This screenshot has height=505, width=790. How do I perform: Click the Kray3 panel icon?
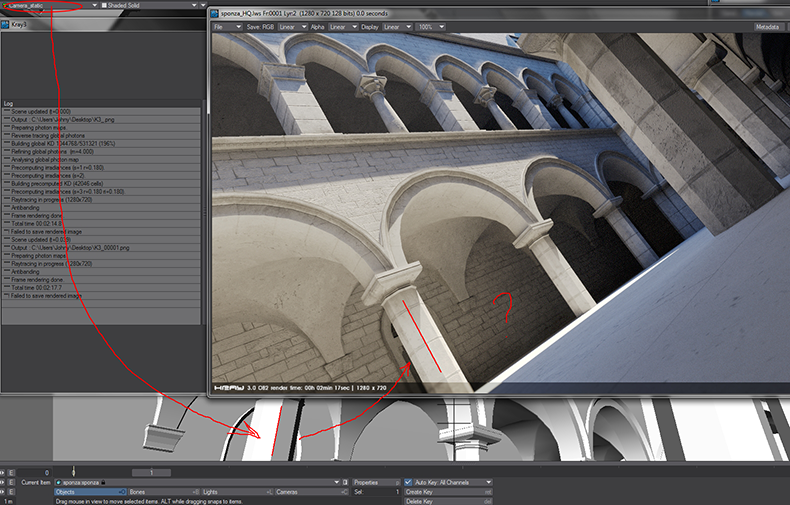[x=5, y=22]
